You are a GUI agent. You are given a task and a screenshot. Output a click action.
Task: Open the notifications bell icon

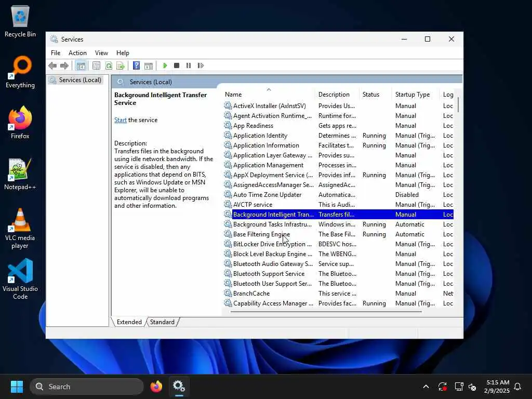(x=517, y=387)
